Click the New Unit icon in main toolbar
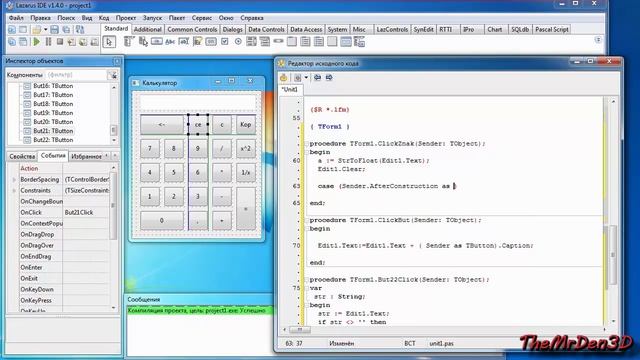 pyautogui.click(x=12, y=29)
